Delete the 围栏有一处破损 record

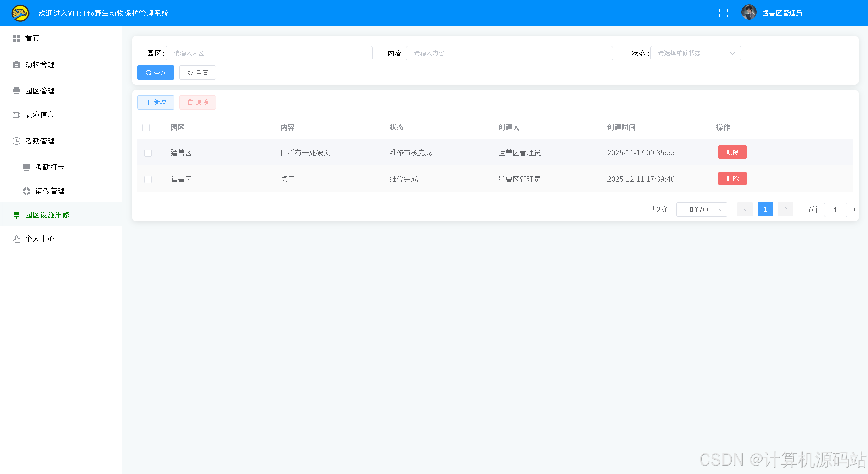[x=732, y=152]
